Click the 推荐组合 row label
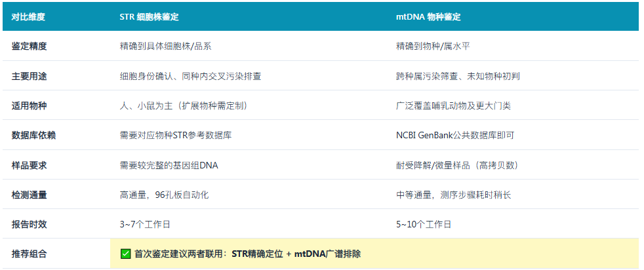Viewport: 644px width, 270px height. 29,254
